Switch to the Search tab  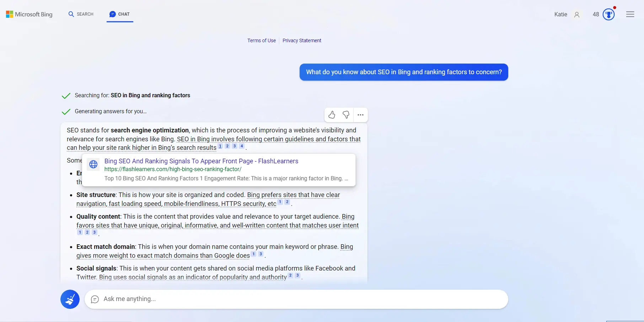coord(81,14)
